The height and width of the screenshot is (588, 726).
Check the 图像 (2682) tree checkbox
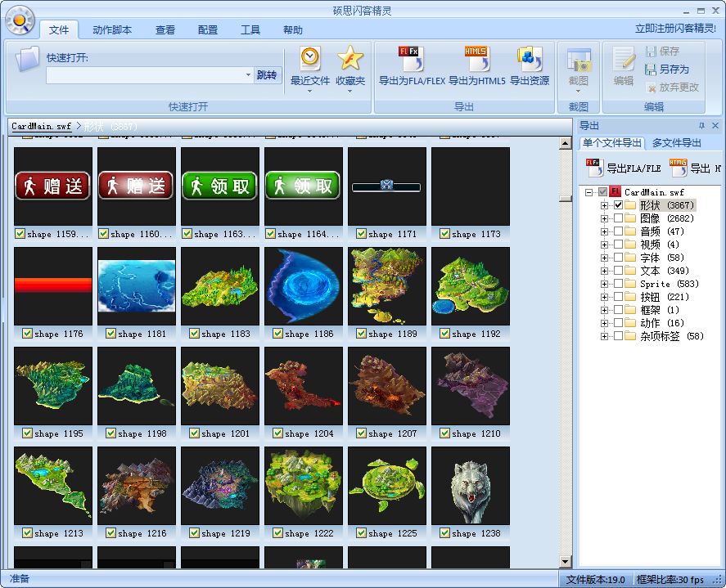[618, 218]
